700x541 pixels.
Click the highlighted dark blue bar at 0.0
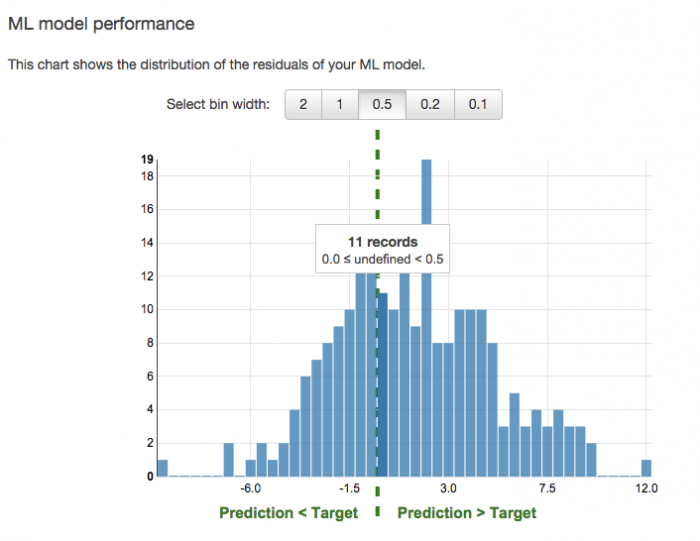click(x=383, y=385)
